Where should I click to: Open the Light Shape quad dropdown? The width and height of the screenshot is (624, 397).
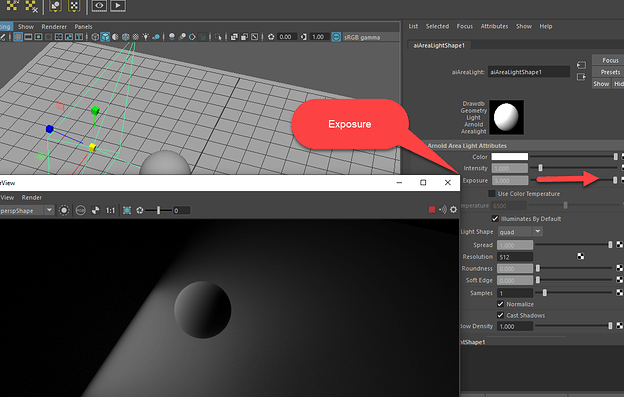520,232
